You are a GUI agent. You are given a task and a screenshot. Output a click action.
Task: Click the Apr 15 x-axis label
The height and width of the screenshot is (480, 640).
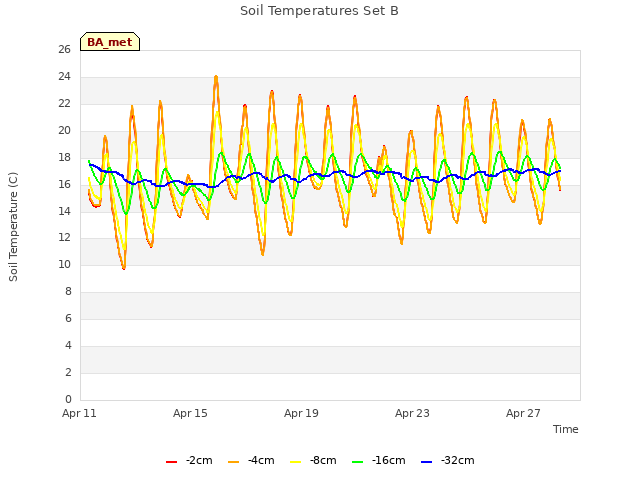tap(190, 413)
